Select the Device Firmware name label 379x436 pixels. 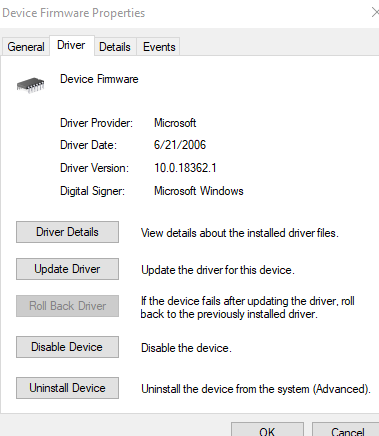pos(99,79)
